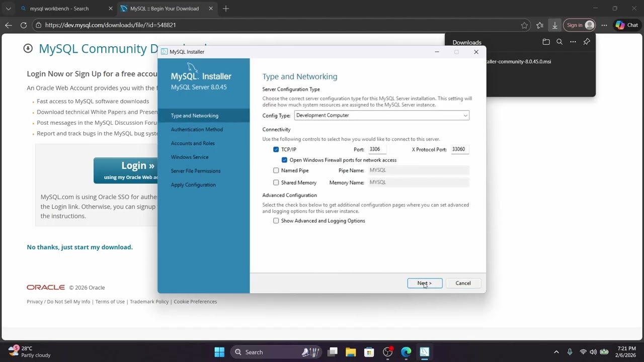Screen dimensions: 644x362
Task: Pin the Downloads panel
Action: click(x=587, y=42)
